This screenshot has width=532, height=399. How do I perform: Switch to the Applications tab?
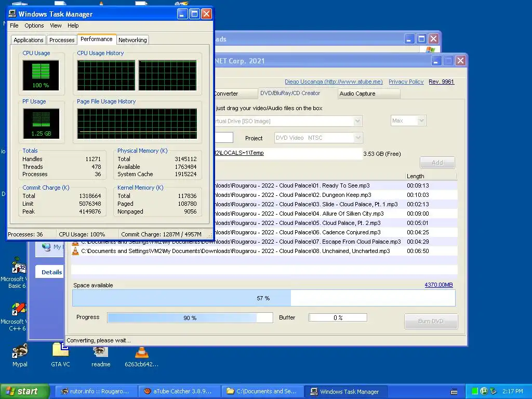[x=29, y=40]
